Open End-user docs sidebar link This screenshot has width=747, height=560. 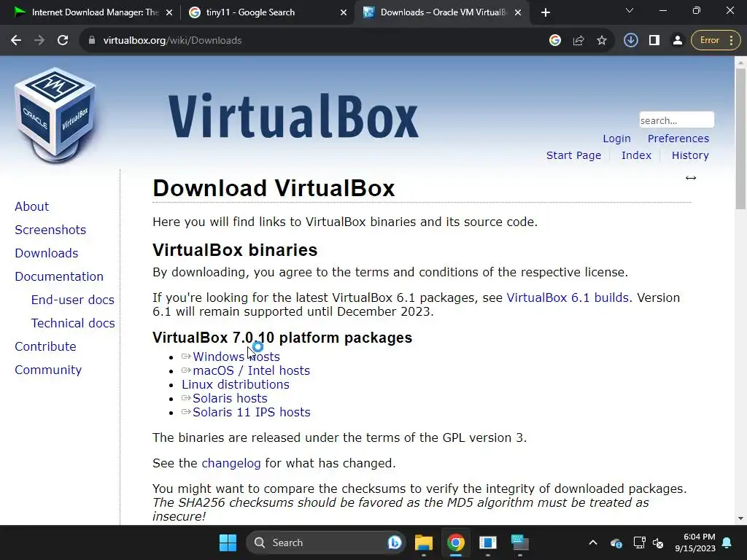(x=72, y=300)
